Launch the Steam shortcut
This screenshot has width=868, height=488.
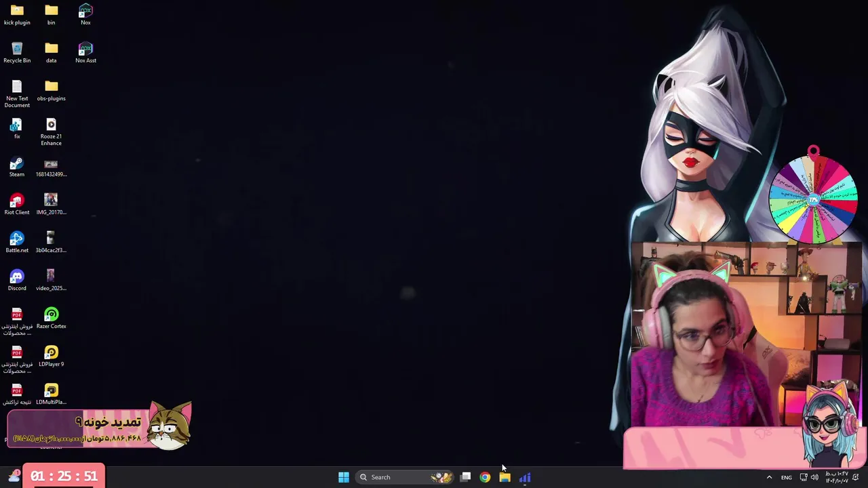17,167
